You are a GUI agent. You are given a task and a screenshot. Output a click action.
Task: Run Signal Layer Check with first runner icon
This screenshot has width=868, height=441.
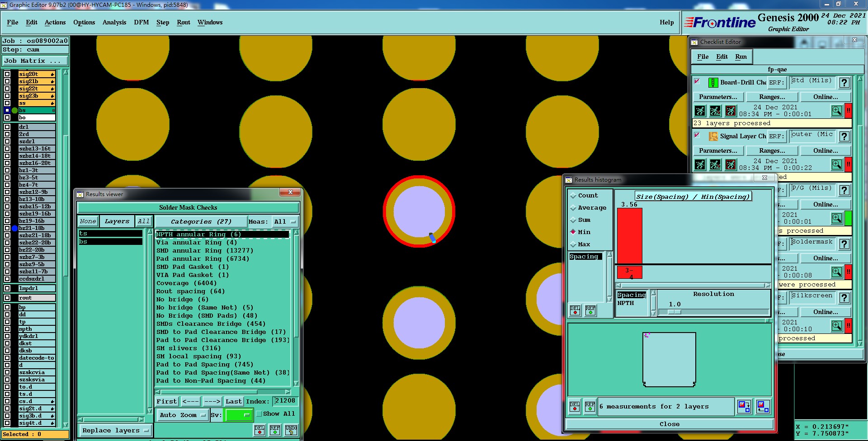700,164
